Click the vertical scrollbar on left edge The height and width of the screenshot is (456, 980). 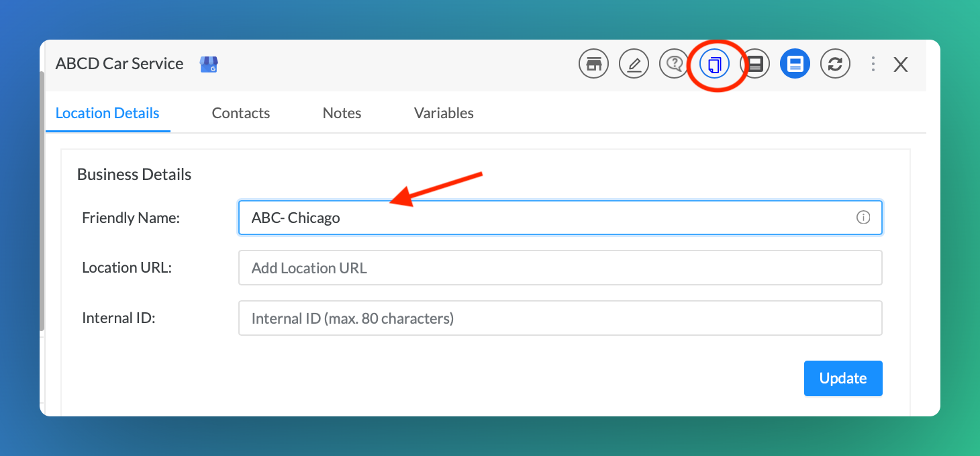[x=42, y=200]
